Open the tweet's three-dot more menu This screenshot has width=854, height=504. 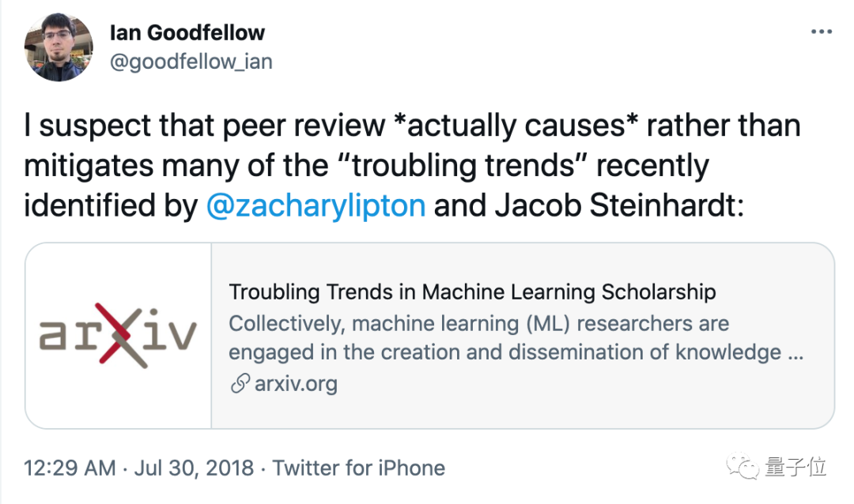tap(822, 32)
